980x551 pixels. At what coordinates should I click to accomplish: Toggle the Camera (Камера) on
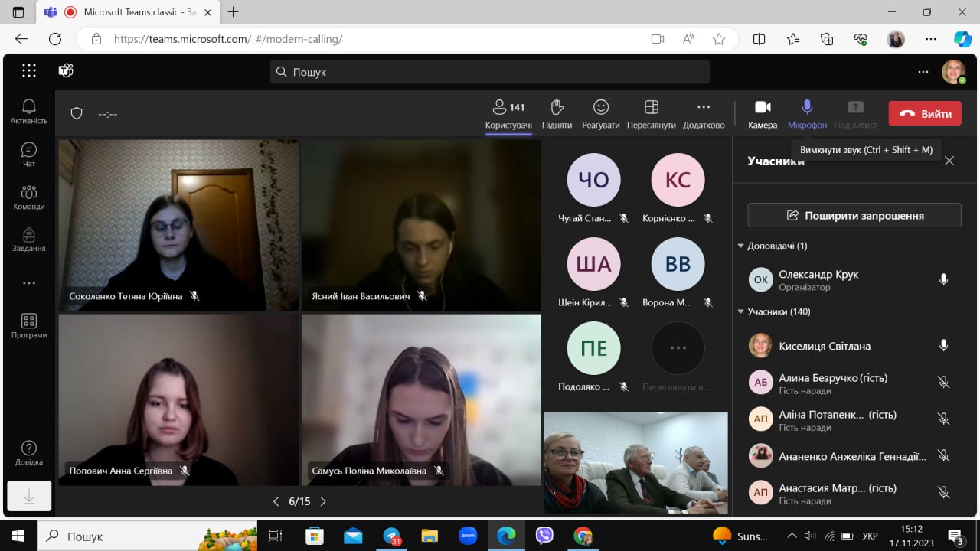point(763,113)
